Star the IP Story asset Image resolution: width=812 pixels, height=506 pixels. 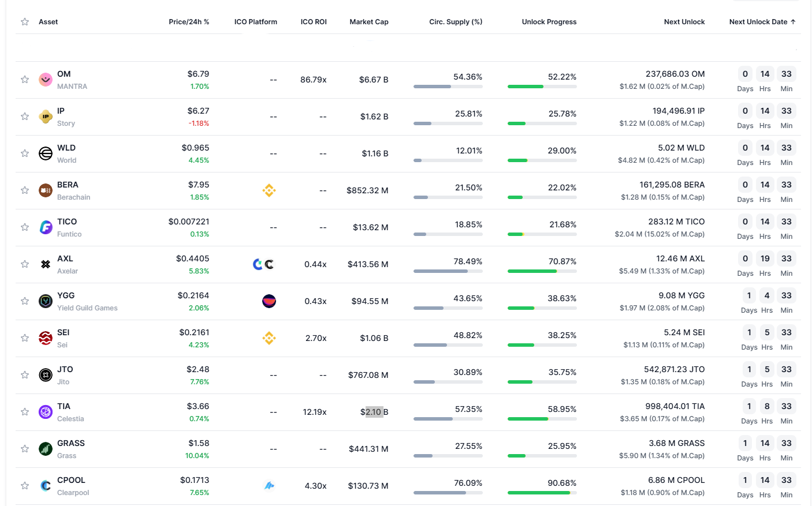point(25,117)
